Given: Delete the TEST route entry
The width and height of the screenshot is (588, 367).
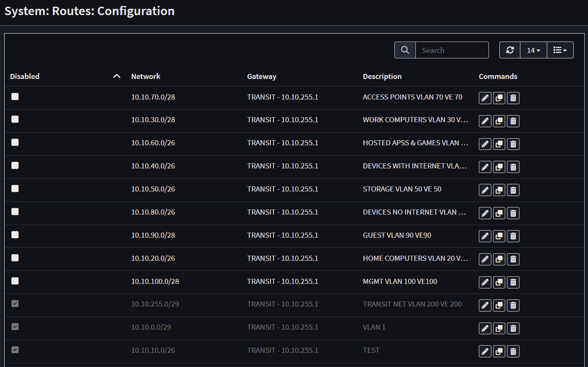Looking at the screenshot, I should (513, 351).
